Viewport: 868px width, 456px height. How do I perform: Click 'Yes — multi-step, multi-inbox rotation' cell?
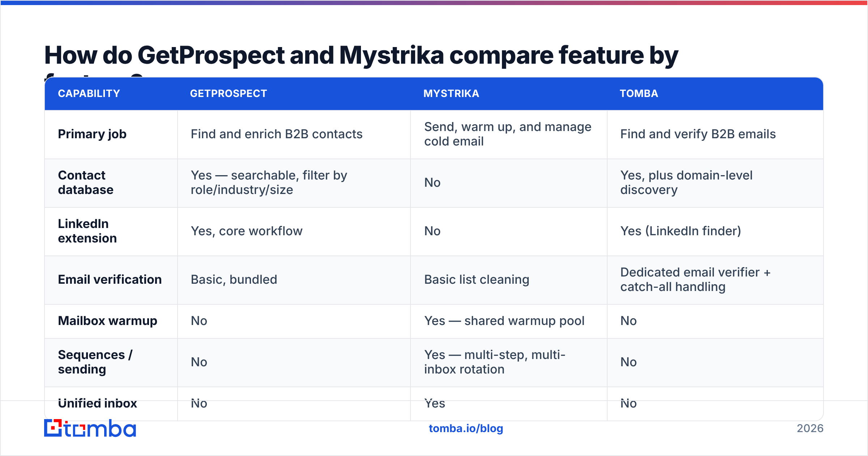495,362
